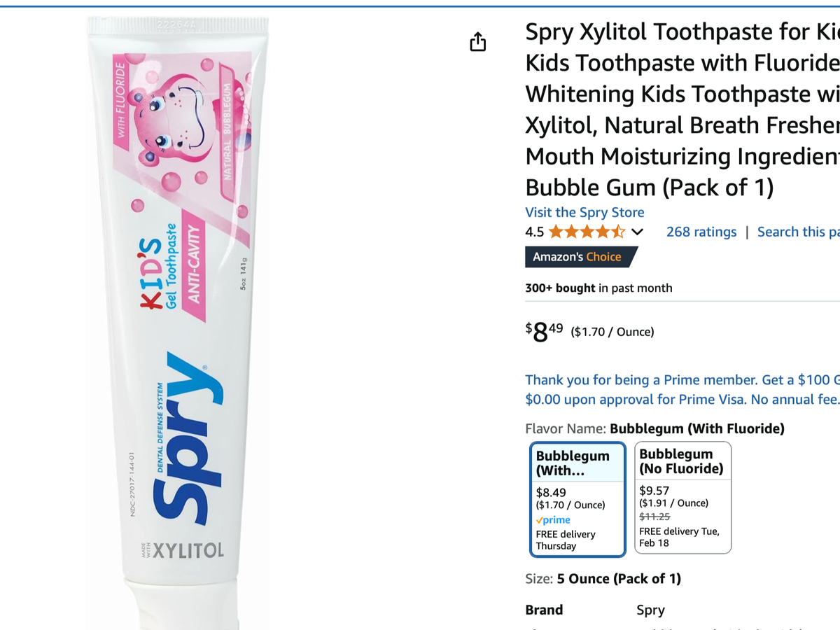Open the 268 ratings link
The height and width of the screenshot is (630, 840).
[x=701, y=232]
